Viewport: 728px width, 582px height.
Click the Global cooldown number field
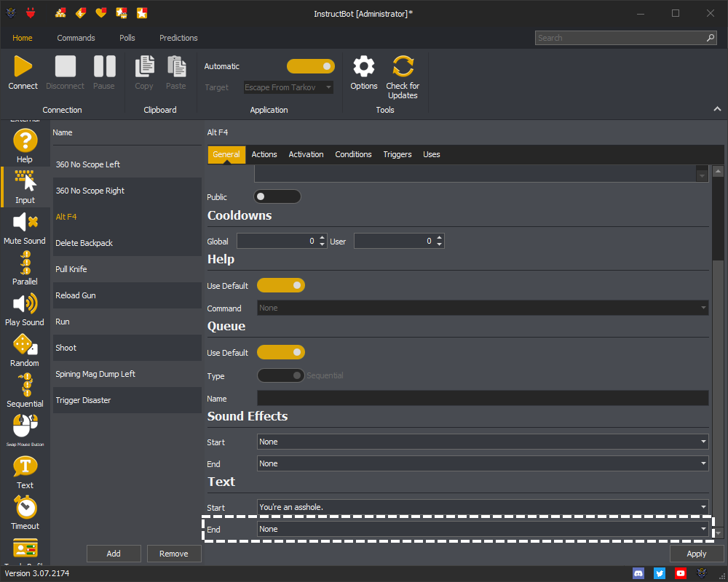click(277, 241)
